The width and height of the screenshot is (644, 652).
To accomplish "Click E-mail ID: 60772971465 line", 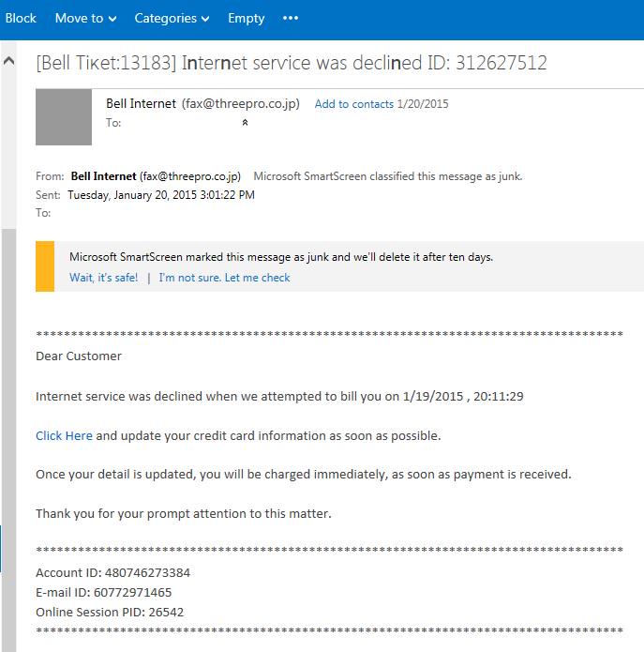I will [103, 592].
